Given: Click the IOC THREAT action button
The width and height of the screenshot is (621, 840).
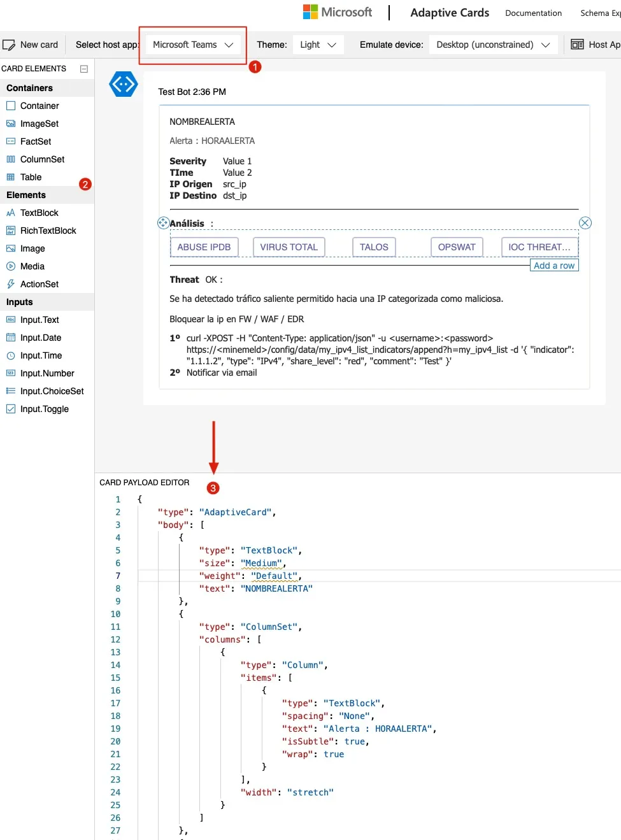Looking at the screenshot, I should 539,247.
